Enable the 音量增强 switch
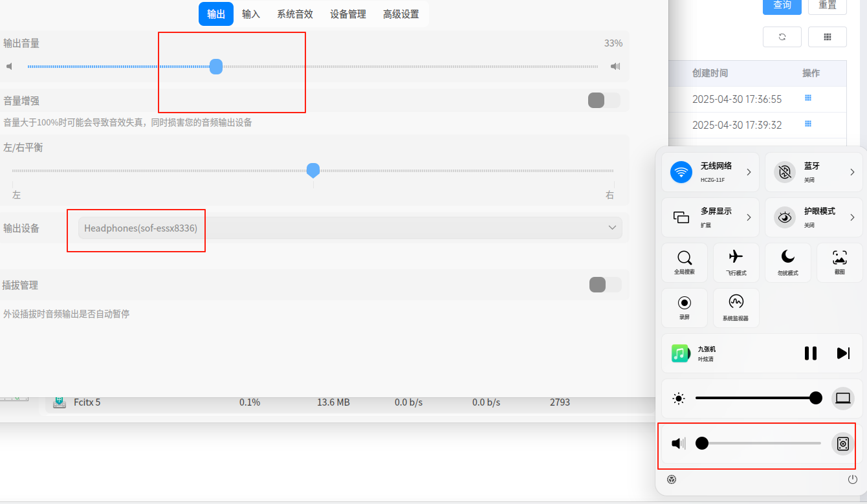This screenshot has height=504, width=867. point(604,100)
